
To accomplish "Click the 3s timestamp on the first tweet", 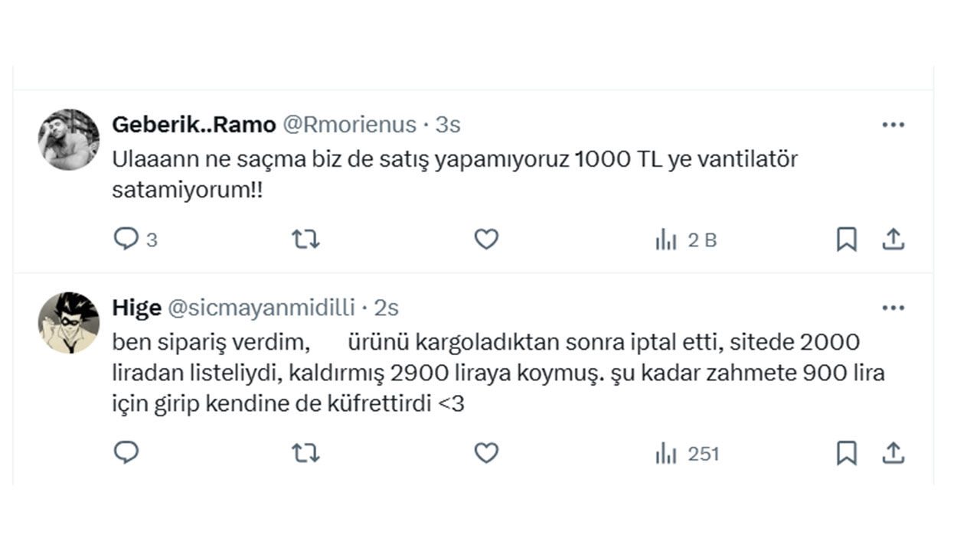I will tap(448, 125).
